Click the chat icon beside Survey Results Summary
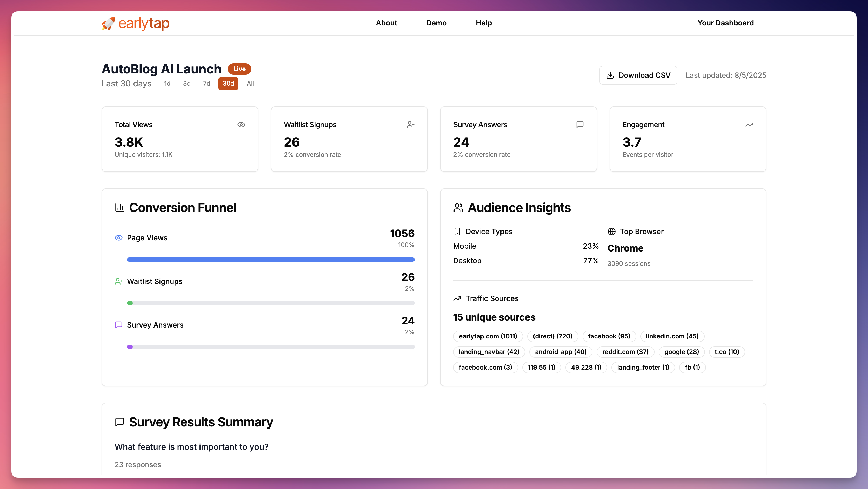This screenshot has width=868, height=489. [120, 422]
